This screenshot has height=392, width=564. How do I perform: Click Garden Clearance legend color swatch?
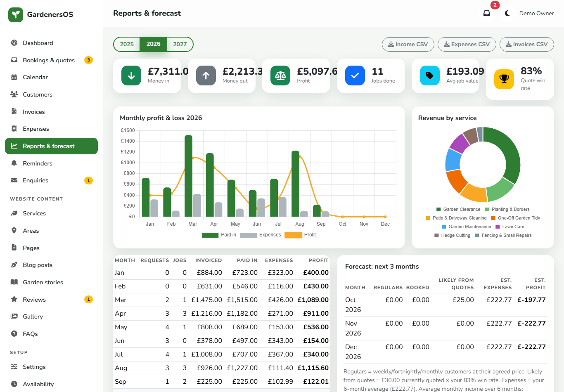(x=438, y=209)
